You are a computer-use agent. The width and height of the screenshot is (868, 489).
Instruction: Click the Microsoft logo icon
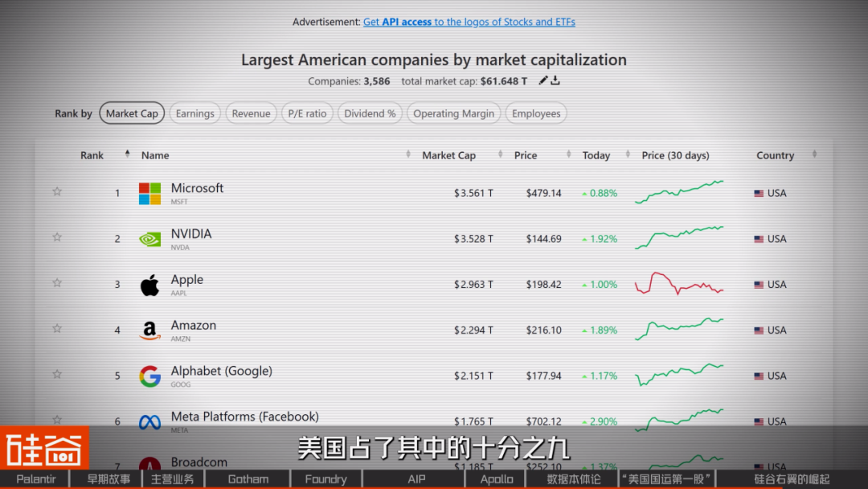point(149,193)
